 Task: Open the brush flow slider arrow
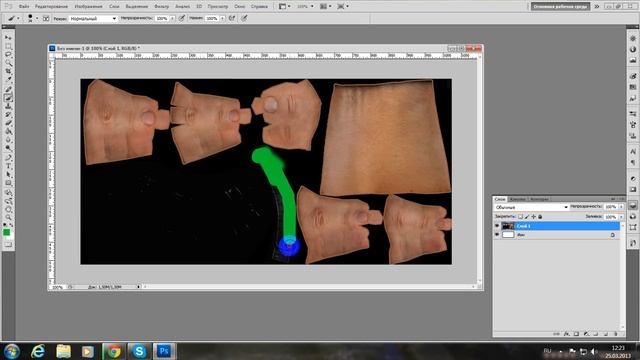pyautogui.click(x=222, y=18)
